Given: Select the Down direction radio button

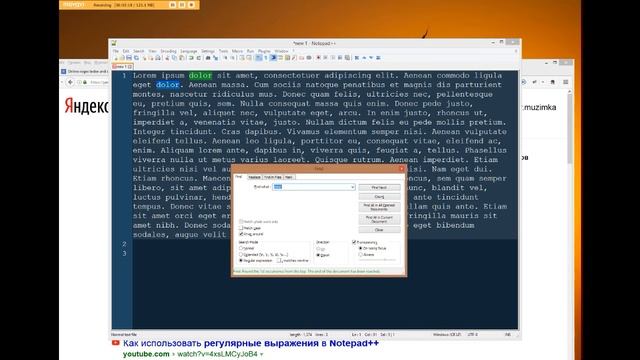Looking at the screenshot, I should click(318, 255).
